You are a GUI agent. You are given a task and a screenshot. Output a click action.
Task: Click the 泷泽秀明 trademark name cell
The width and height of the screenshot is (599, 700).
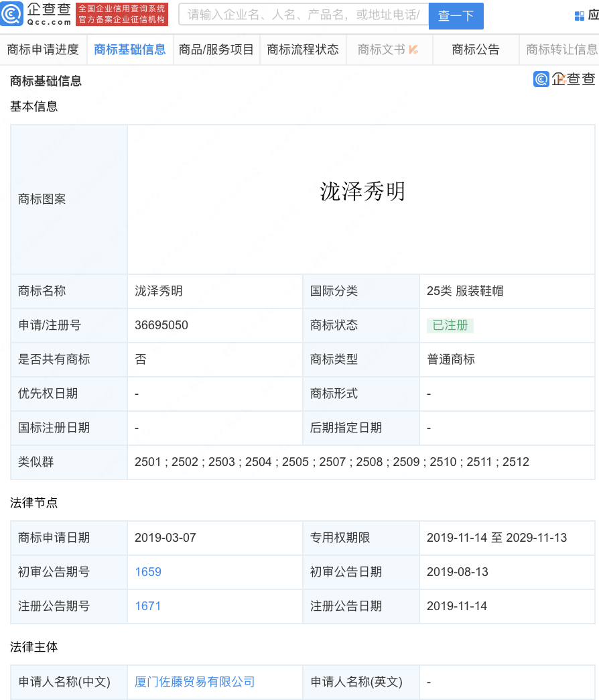(x=215, y=291)
